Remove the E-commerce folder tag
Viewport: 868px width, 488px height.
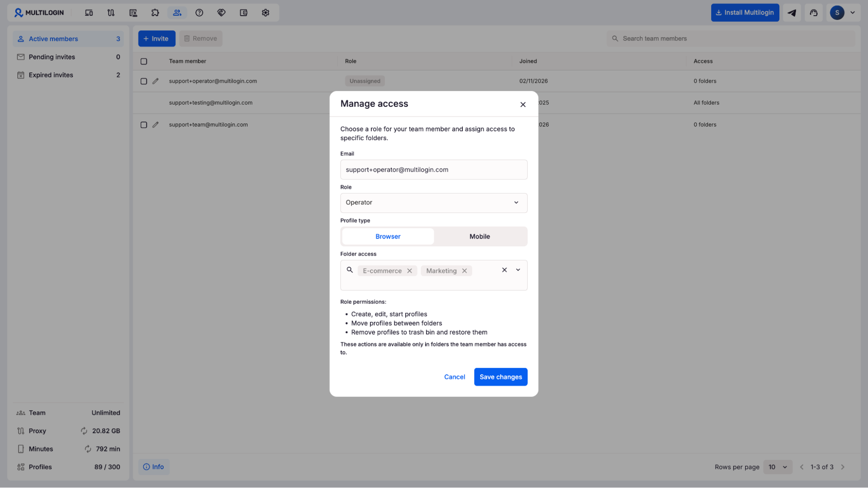coord(409,271)
